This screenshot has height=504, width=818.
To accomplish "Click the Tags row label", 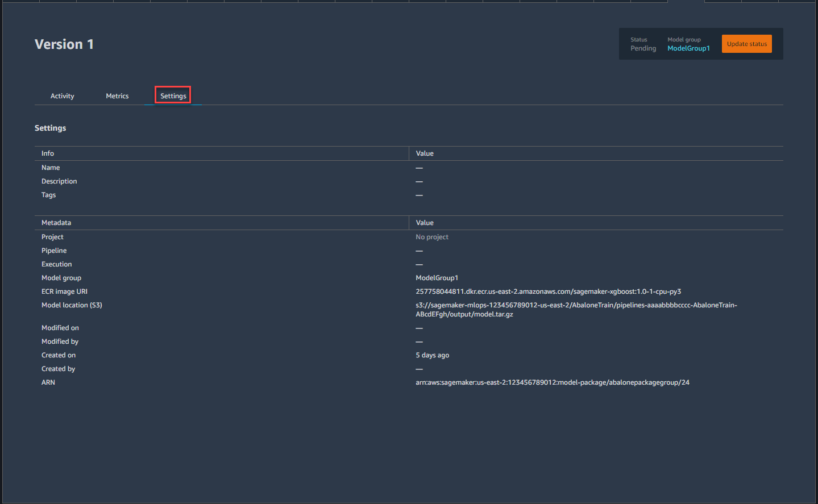I will [49, 195].
